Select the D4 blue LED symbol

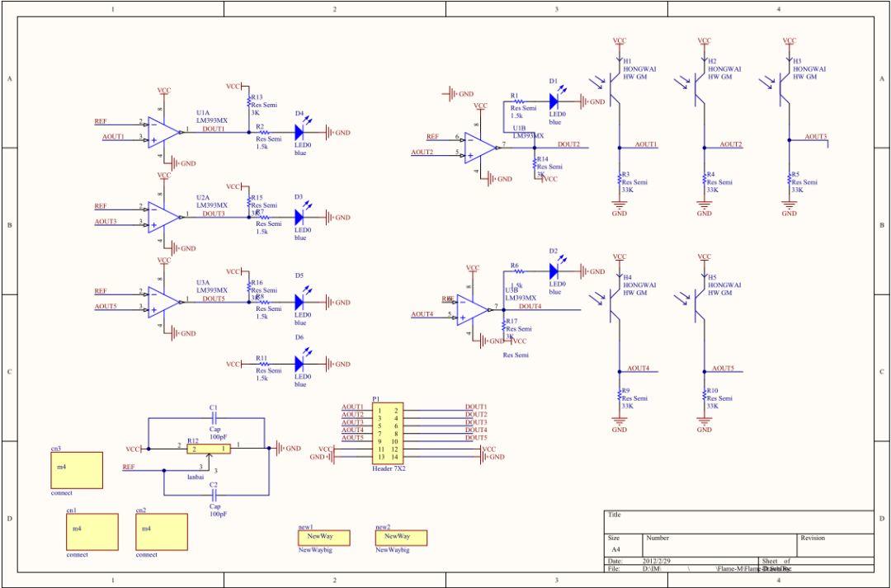(x=301, y=133)
